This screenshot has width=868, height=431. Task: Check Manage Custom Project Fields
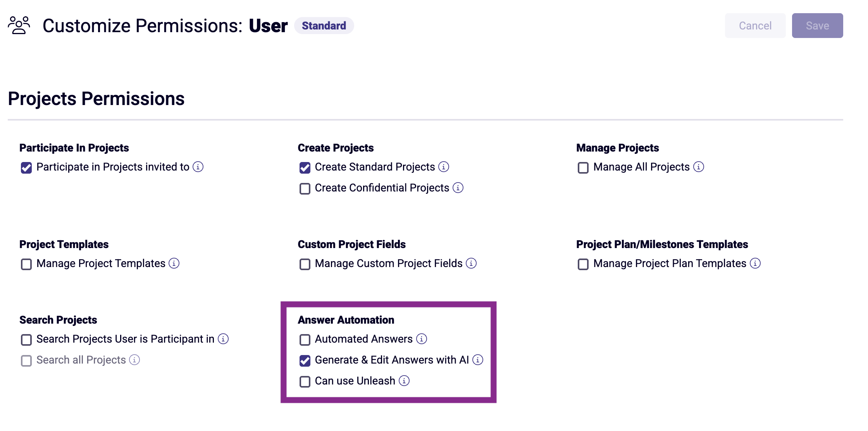[x=305, y=264]
